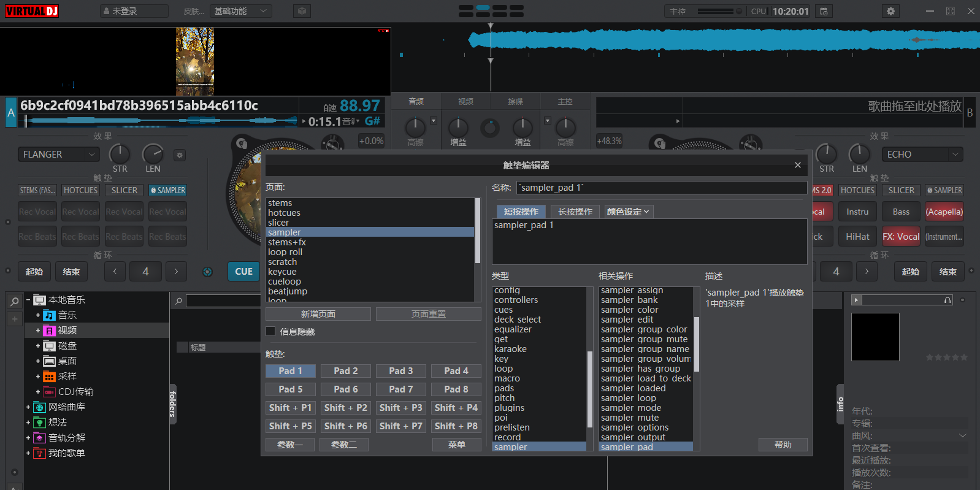
Task: Click the left deck STR effect knob
Action: pos(120,154)
